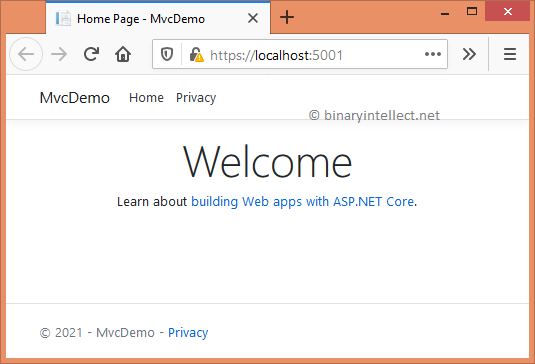The image size is (535, 364).
Task: Reload the page with the refresh icon
Action: coord(91,54)
